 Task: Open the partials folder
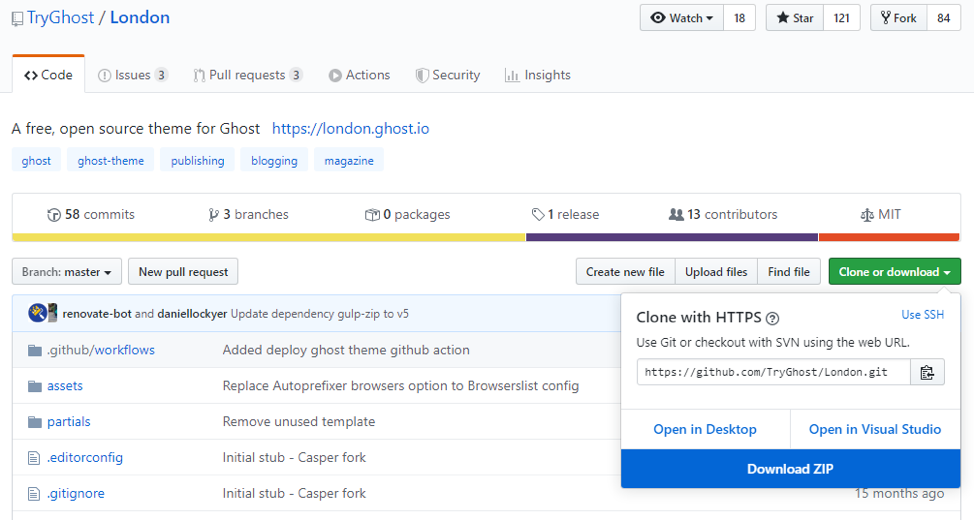click(68, 422)
